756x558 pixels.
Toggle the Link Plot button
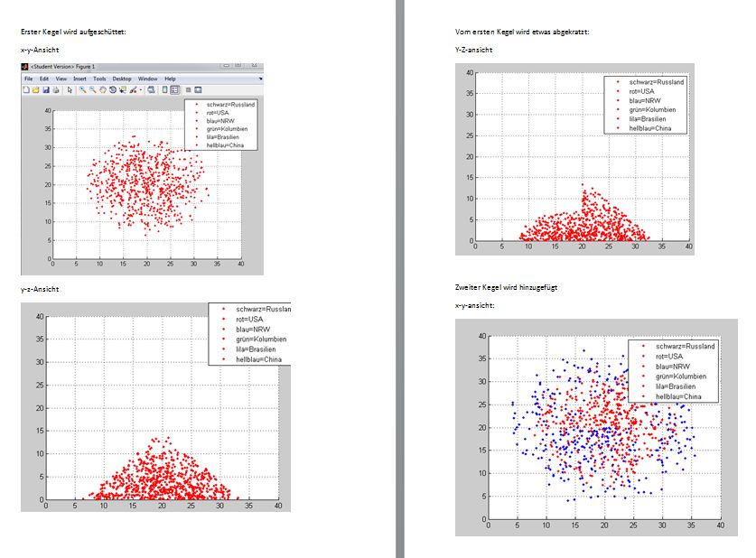pyautogui.click(x=153, y=90)
